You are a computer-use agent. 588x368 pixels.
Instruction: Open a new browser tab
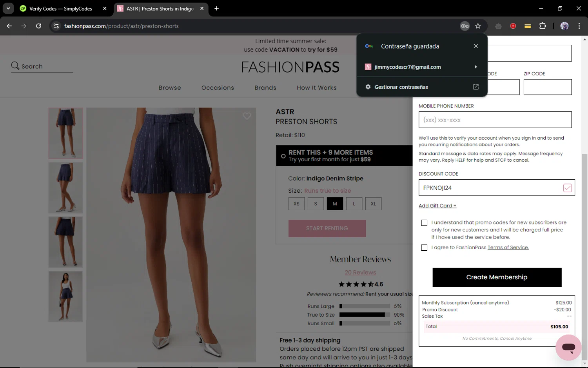pos(216,8)
